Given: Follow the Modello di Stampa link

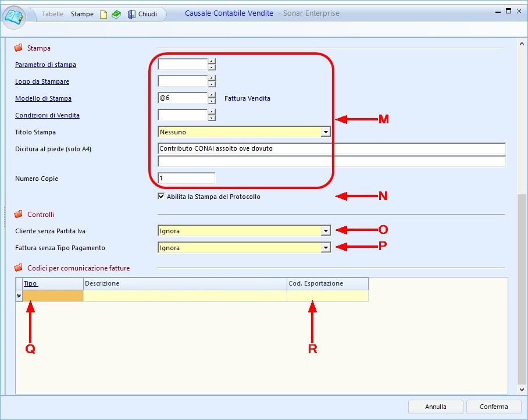Looking at the screenshot, I should tap(43, 98).
